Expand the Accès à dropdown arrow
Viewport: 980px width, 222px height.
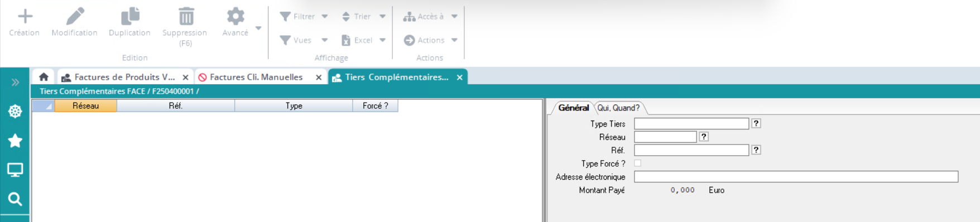[454, 17]
